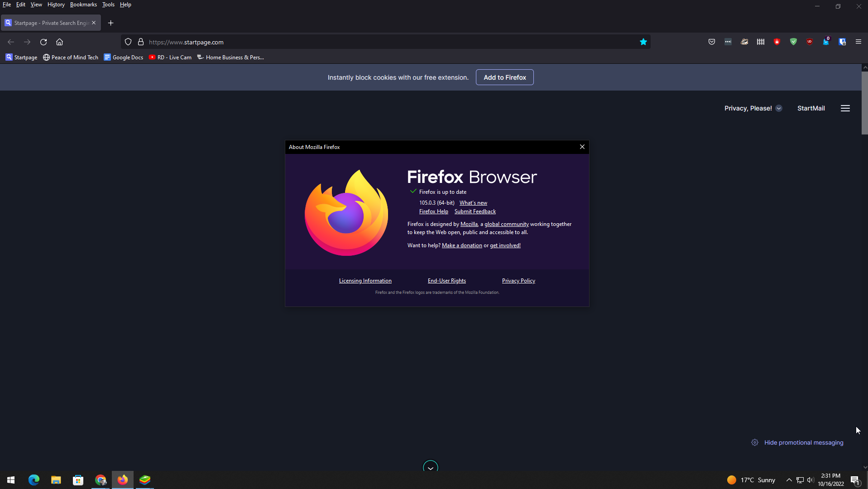The height and width of the screenshot is (489, 868).
Task: Open the Peace of Mind Tech bookmark
Action: pos(71,57)
